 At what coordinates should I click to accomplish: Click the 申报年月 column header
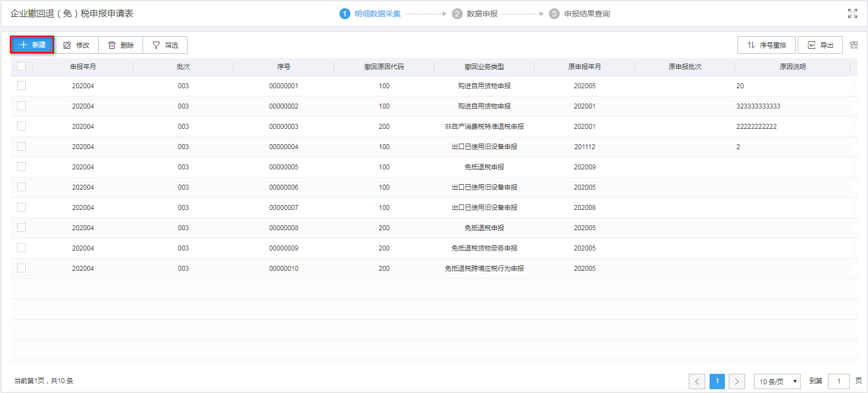point(83,67)
